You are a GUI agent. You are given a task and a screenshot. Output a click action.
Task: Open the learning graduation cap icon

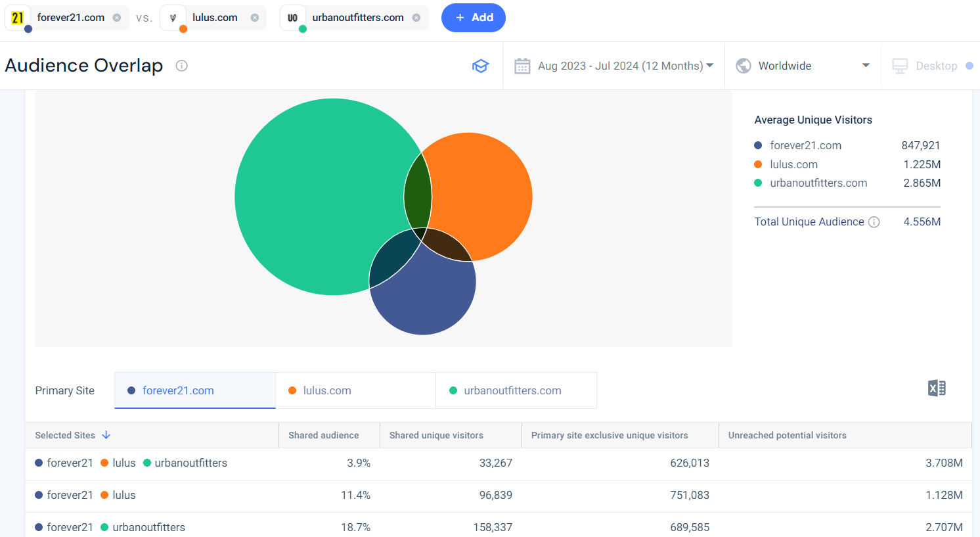pos(481,66)
